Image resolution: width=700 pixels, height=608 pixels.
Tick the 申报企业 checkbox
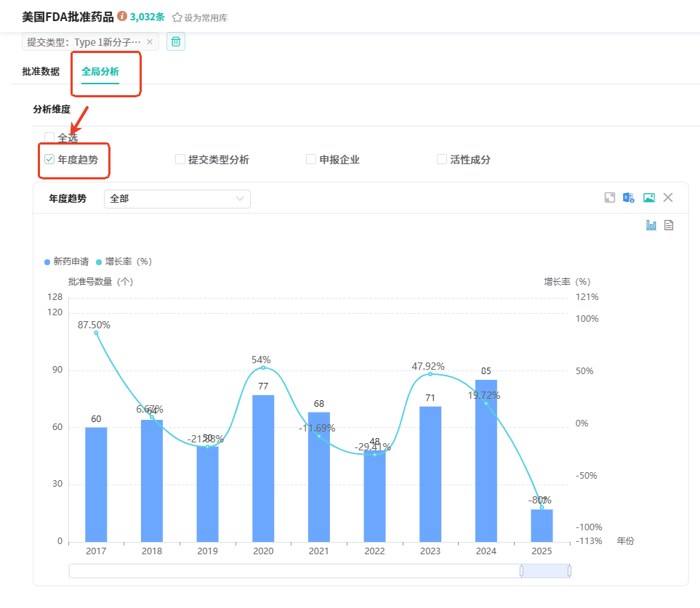(x=311, y=159)
